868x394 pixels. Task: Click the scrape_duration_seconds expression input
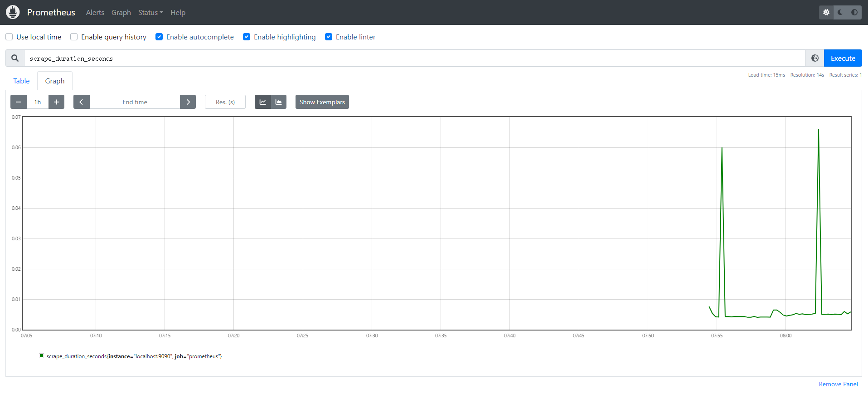415,58
